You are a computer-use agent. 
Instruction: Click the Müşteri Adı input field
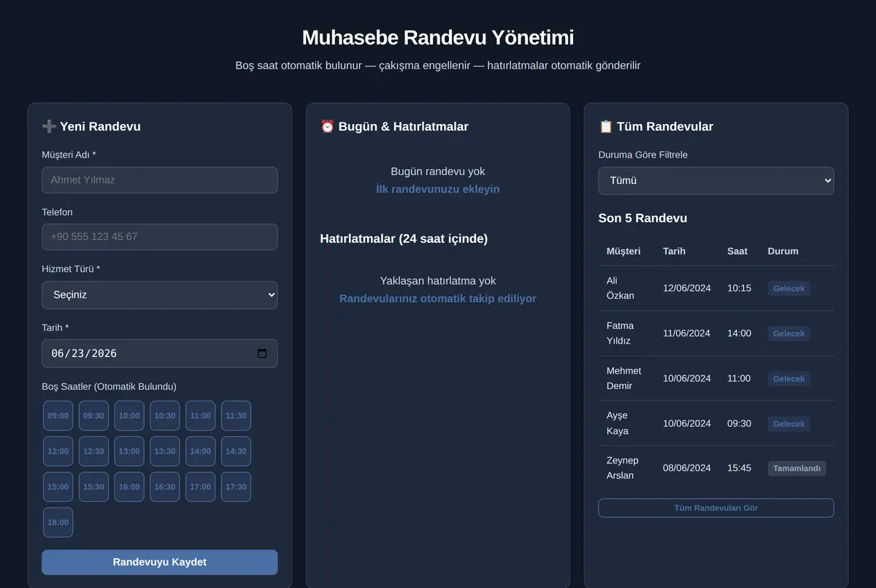159,180
